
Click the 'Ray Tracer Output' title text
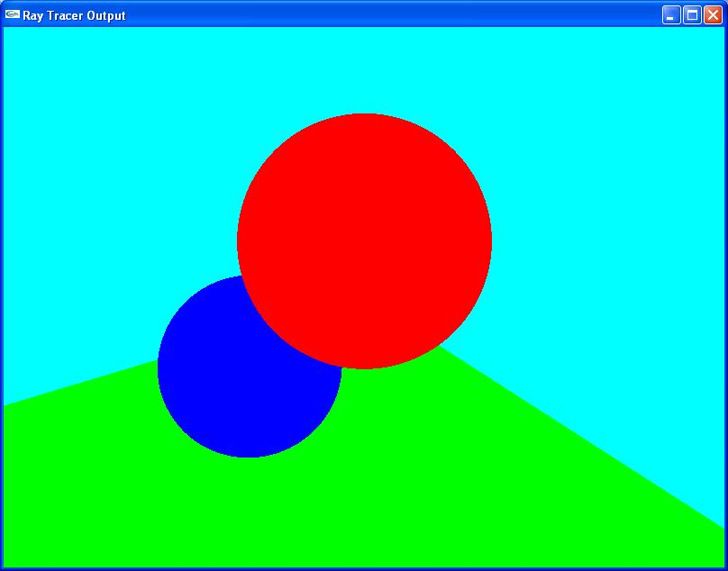74,16
